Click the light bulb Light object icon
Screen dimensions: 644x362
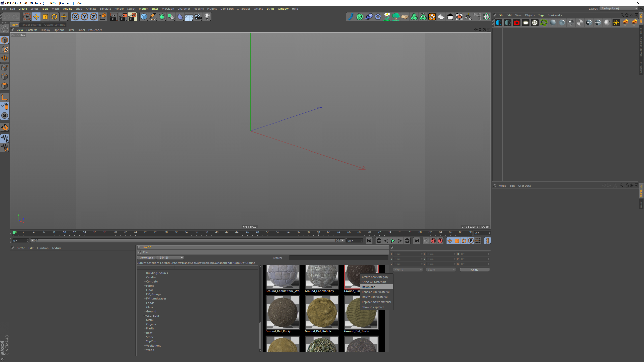click(207, 17)
